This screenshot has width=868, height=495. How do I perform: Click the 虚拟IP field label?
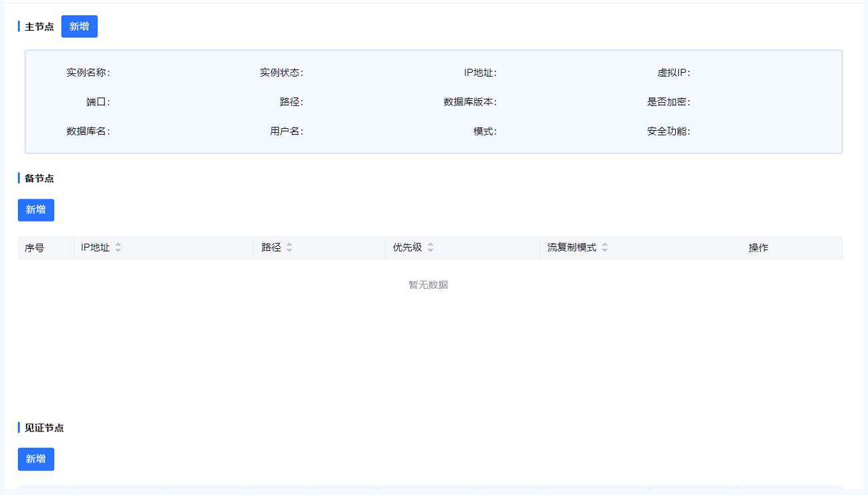coord(674,73)
